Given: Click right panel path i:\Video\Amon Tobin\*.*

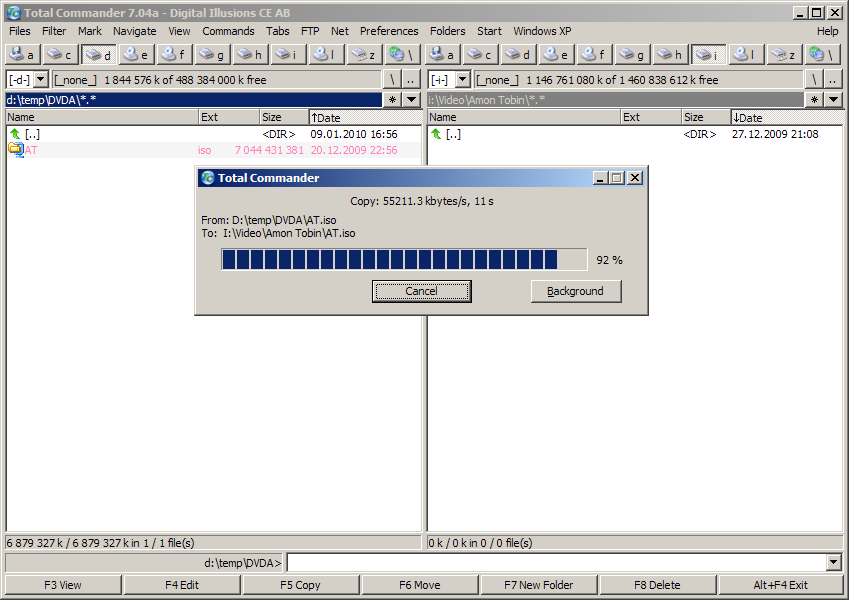Looking at the screenshot, I should (x=616, y=100).
